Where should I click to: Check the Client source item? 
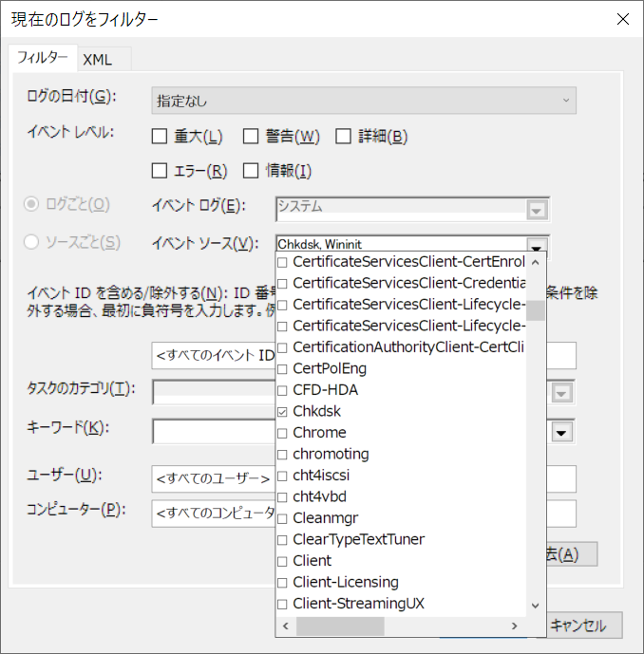282,561
